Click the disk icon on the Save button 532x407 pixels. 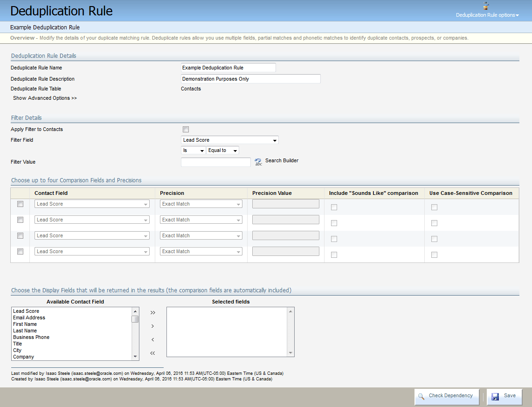(495, 397)
